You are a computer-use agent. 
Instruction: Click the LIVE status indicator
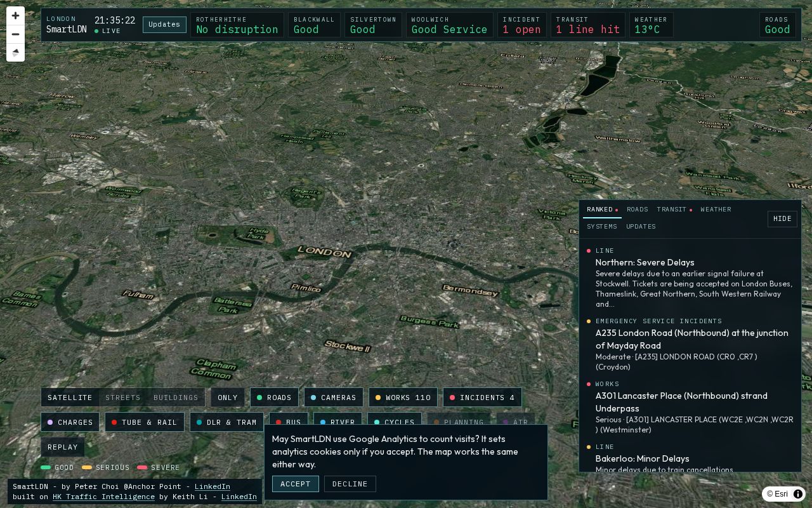(108, 31)
